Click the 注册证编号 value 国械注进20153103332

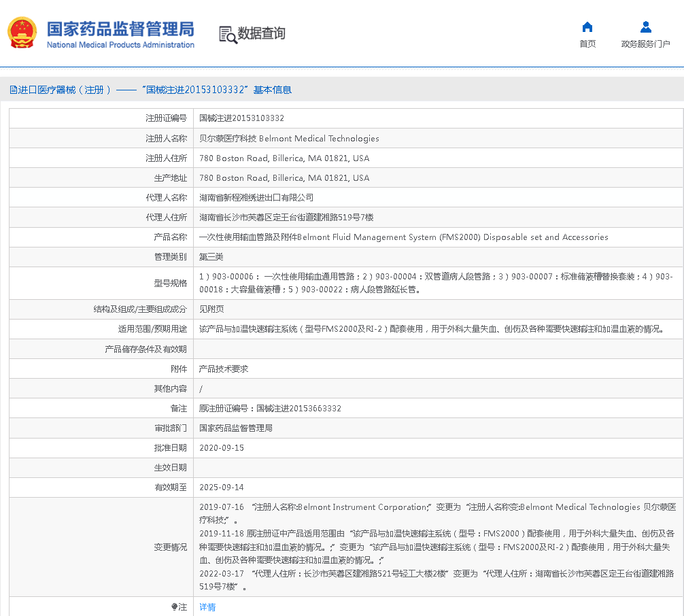[241, 118]
